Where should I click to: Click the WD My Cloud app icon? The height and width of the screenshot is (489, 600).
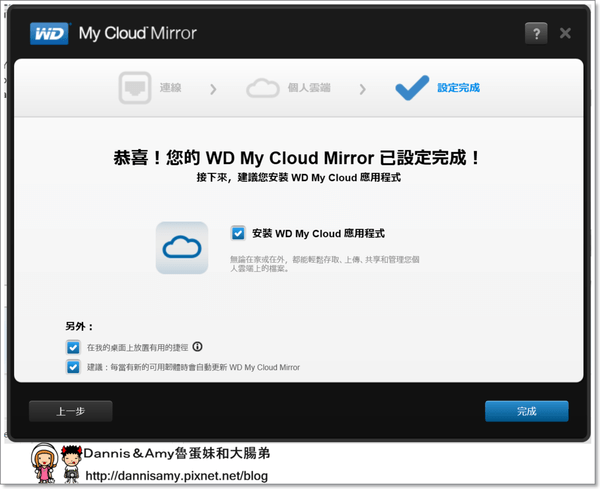click(182, 248)
